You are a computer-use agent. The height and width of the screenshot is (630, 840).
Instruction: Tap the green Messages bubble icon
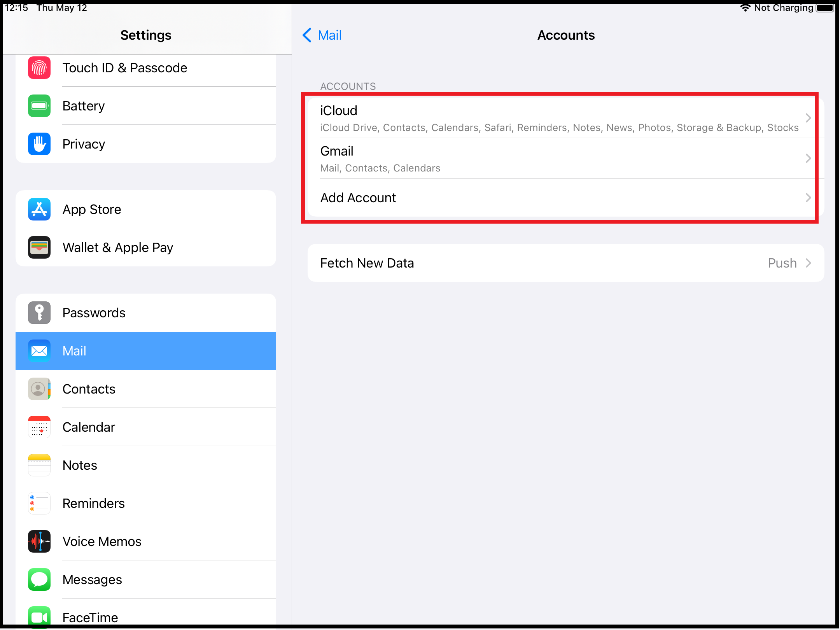click(39, 579)
